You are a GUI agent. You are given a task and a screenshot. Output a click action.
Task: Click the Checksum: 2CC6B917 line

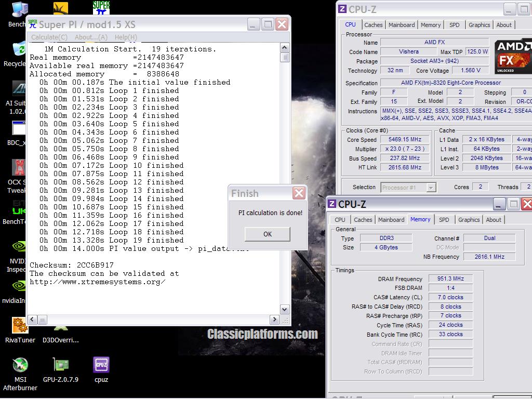point(72,265)
